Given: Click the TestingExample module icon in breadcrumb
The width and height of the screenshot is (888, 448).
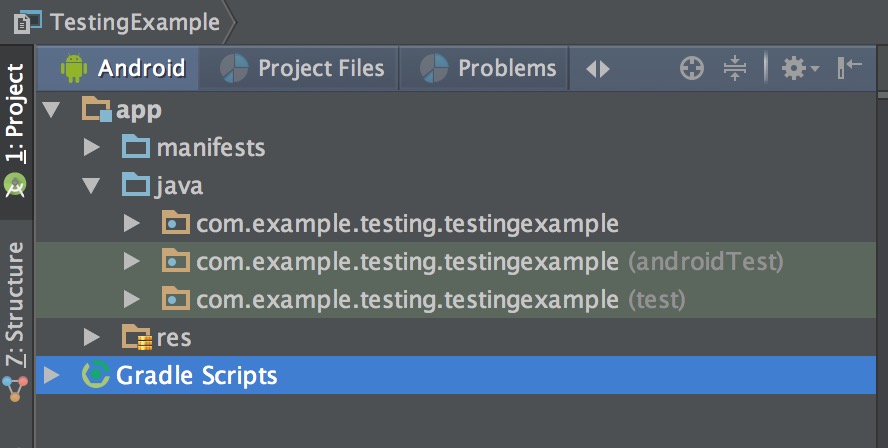Looking at the screenshot, I should click(x=28, y=22).
